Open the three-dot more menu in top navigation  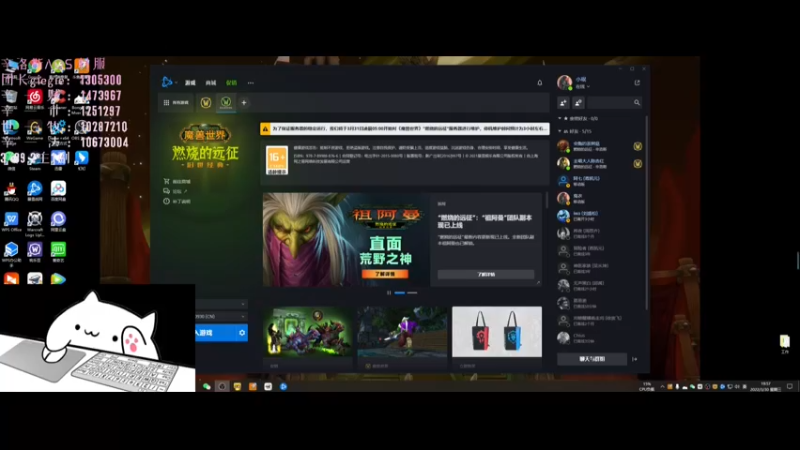251,83
